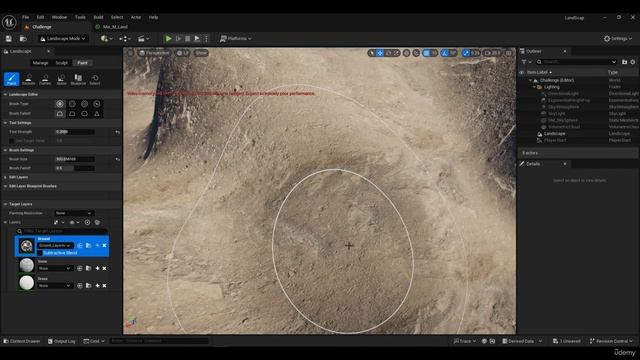Choose the circle Brush Type option
640x360 pixels.
[60, 104]
